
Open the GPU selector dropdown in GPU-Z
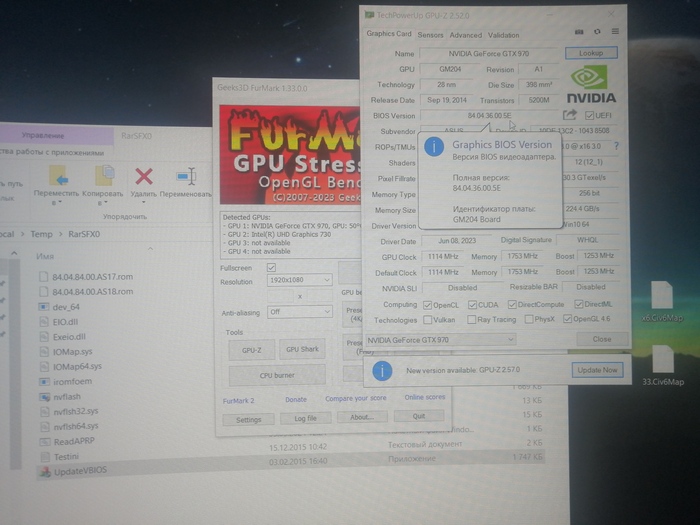pyautogui.click(x=441, y=340)
